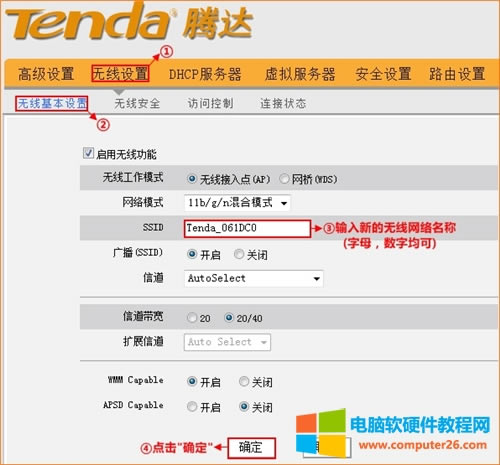The image size is (500, 465).
Task: Open the 无线安全 sub-tab
Action: [137, 104]
